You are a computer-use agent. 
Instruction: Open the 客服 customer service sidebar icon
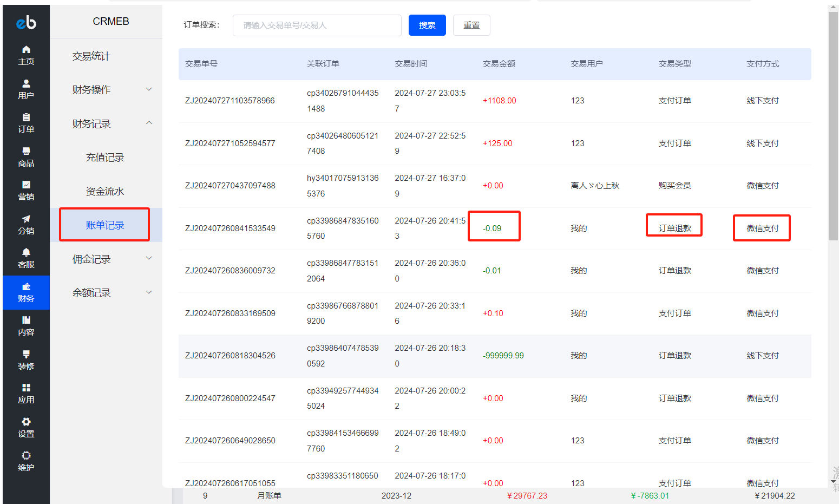click(x=26, y=258)
